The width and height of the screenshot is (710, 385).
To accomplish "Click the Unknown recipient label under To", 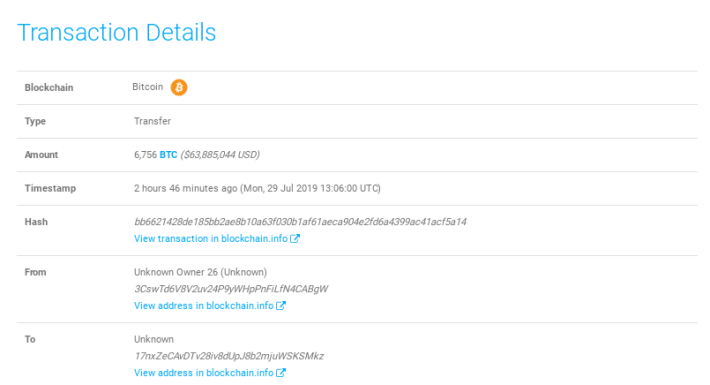I will (x=154, y=339).
